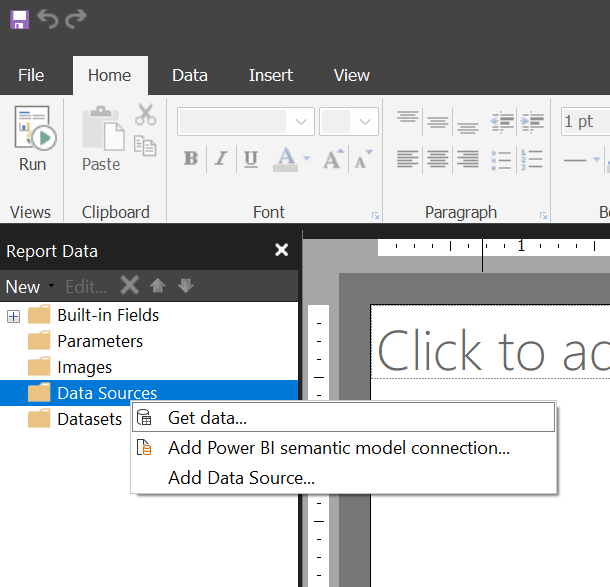Click the Save icon in title bar
This screenshot has height=587, width=610.
tap(20, 18)
